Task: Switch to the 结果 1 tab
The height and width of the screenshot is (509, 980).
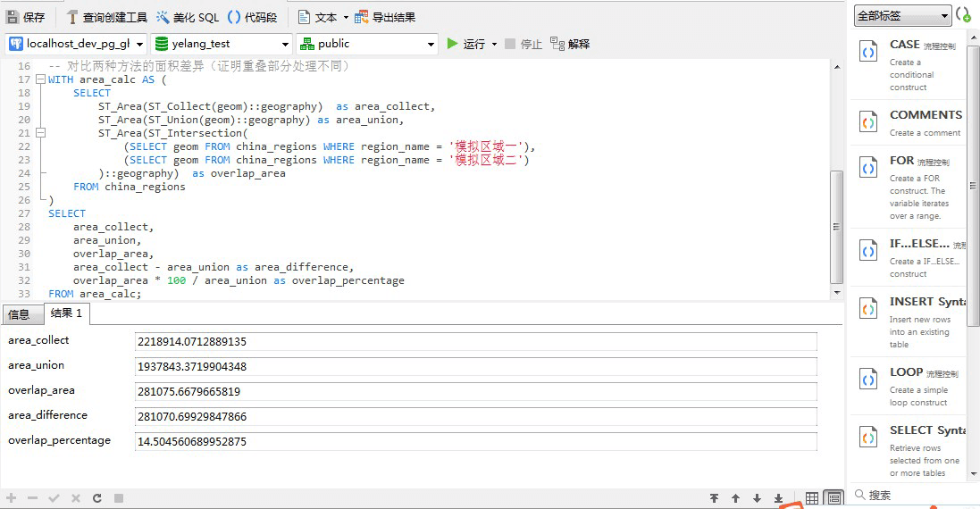Action: pyautogui.click(x=66, y=313)
